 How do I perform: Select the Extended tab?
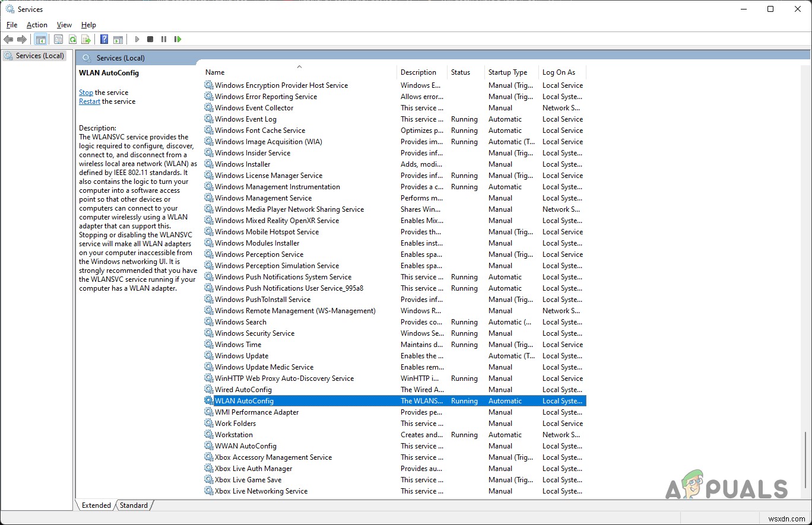point(95,505)
